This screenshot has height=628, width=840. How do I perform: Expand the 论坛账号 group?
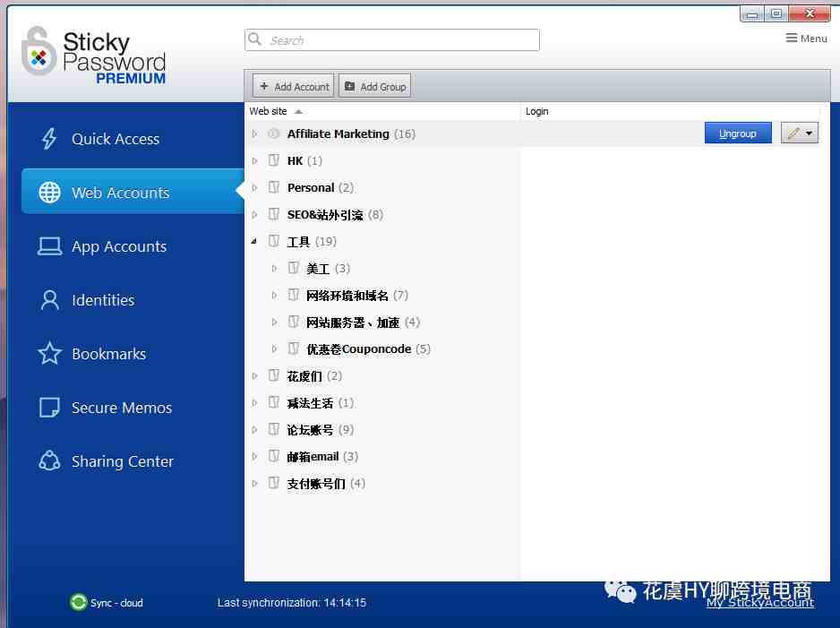click(254, 429)
